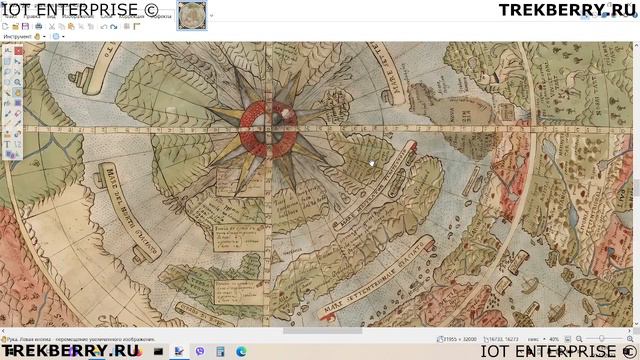This screenshot has width=640, height=360.
Task: Select the Paint Bucket tool
Action: [7, 103]
